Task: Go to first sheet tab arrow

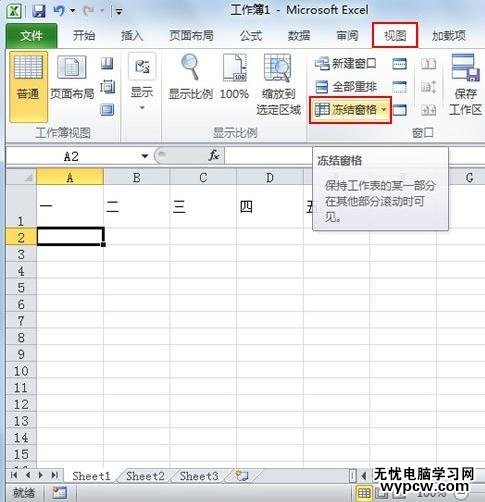Action: 14,475
